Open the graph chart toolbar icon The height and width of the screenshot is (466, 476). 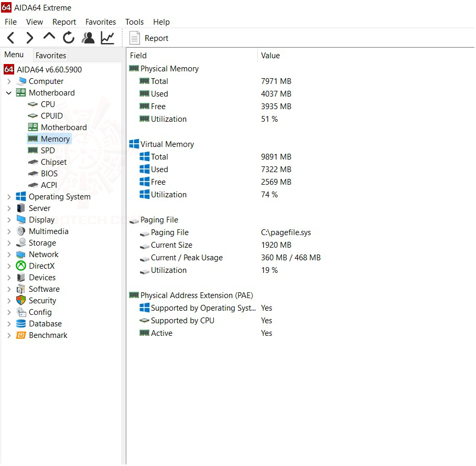[x=107, y=38]
